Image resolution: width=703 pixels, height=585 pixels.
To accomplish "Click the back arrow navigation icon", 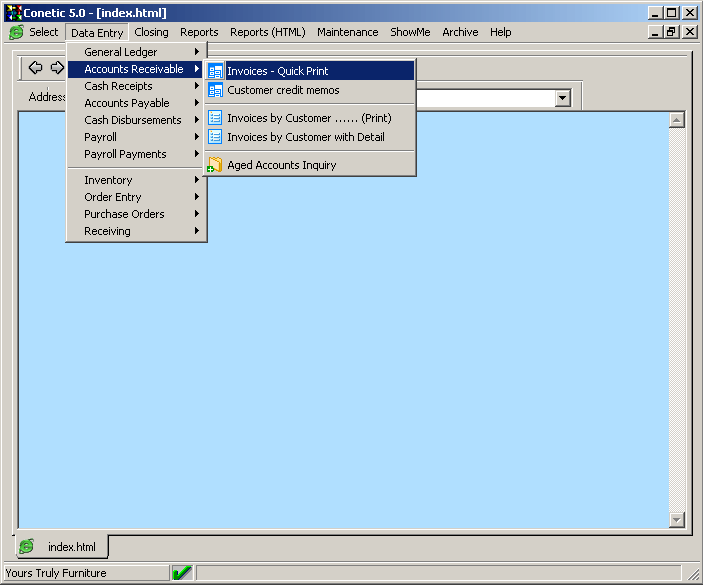I will (x=35, y=68).
